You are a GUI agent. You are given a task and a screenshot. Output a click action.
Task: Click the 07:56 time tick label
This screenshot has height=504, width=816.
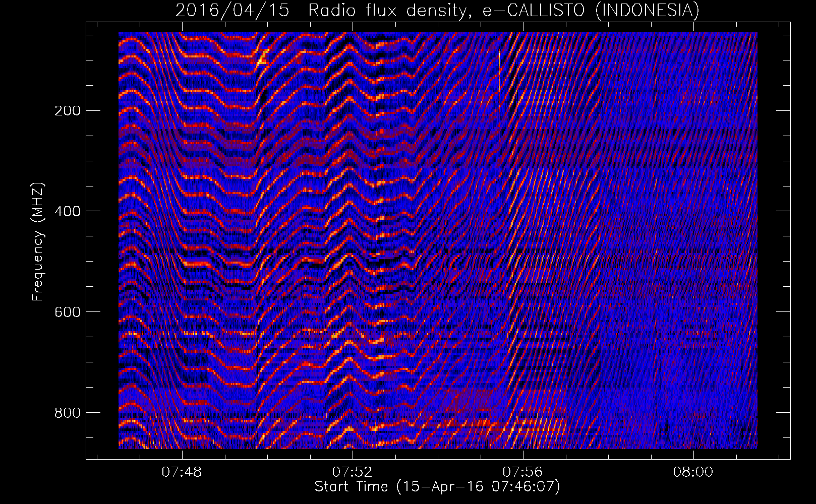coord(522,472)
